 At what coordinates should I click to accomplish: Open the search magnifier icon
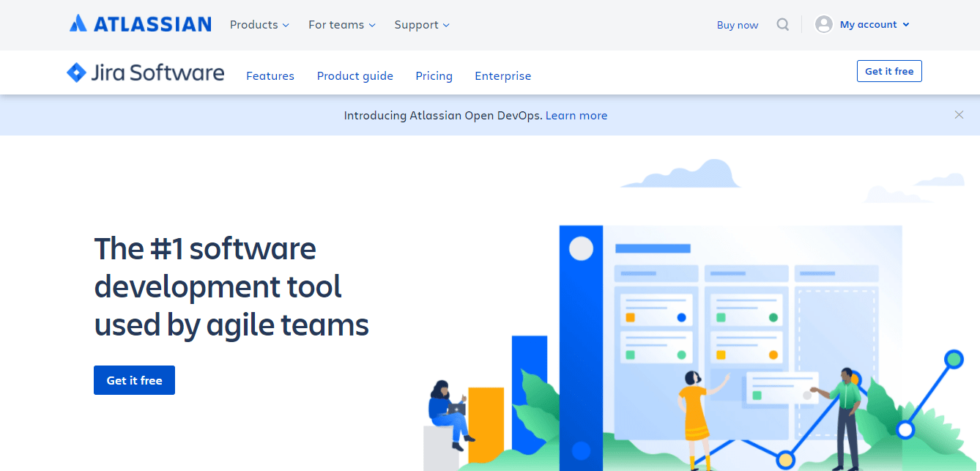[783, 25]
